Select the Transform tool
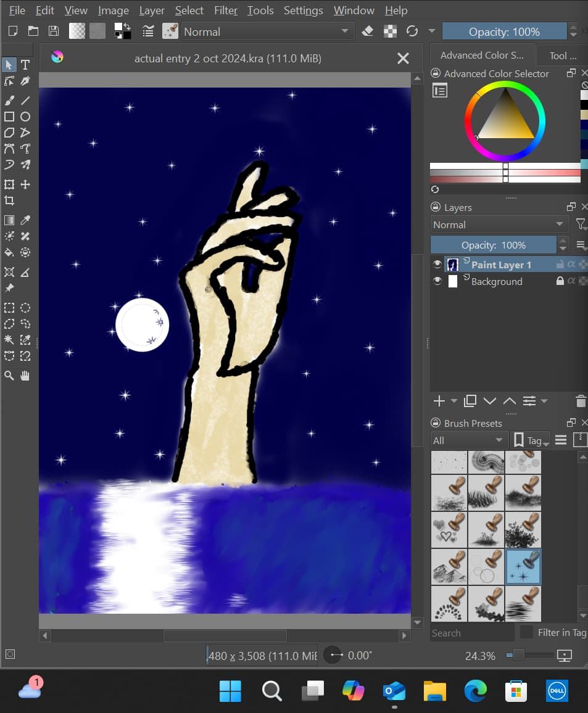Screen dimensions: 588x713 click(9, 184)
